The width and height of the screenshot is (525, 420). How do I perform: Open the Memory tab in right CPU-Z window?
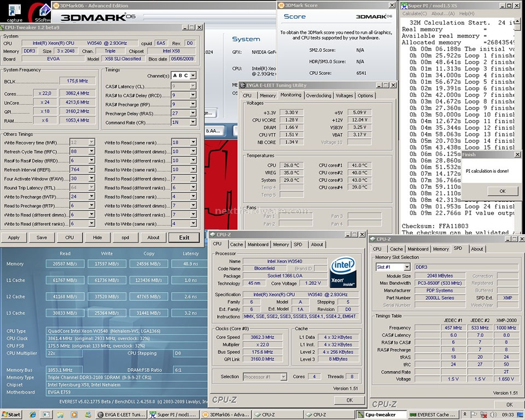click(x=441, y=249)
